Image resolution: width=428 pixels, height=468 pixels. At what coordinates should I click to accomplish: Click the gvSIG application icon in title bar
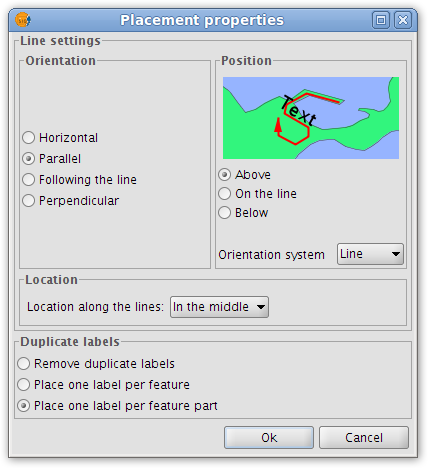pos(23,20)
